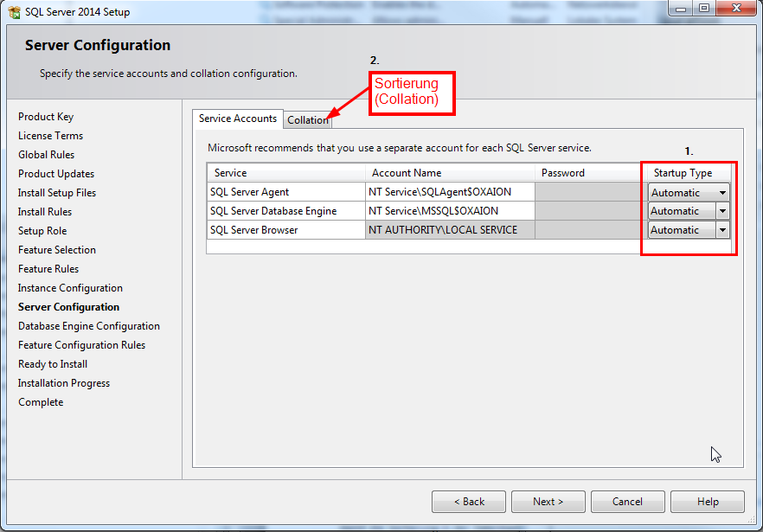Open Startup Type dropdown for Database Engine

click(721, 211)
